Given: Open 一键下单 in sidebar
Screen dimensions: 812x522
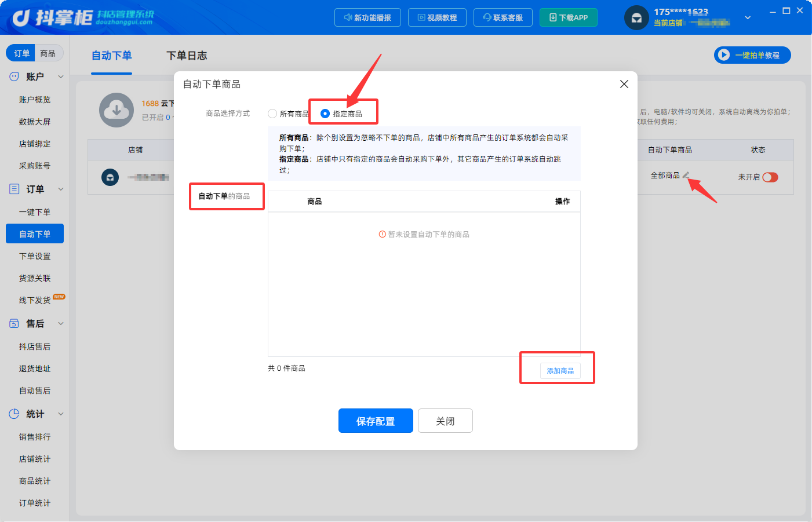Looking at the screenshot, I should (35, 212).
